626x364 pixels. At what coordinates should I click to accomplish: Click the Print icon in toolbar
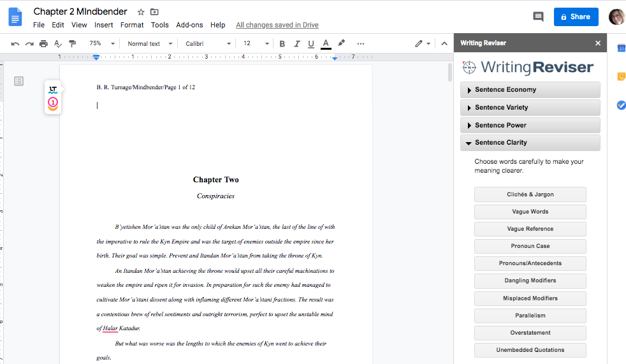tap(43, 44)
